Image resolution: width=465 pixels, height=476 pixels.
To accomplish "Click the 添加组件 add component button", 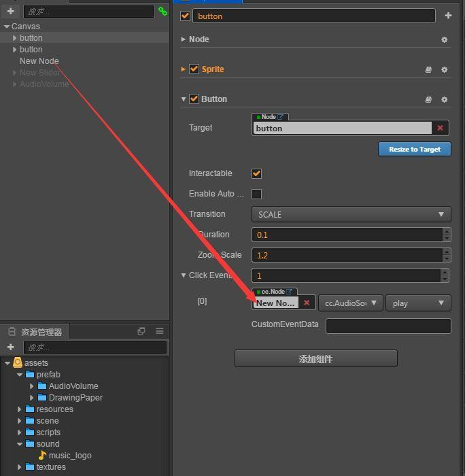I will (315, 358).
